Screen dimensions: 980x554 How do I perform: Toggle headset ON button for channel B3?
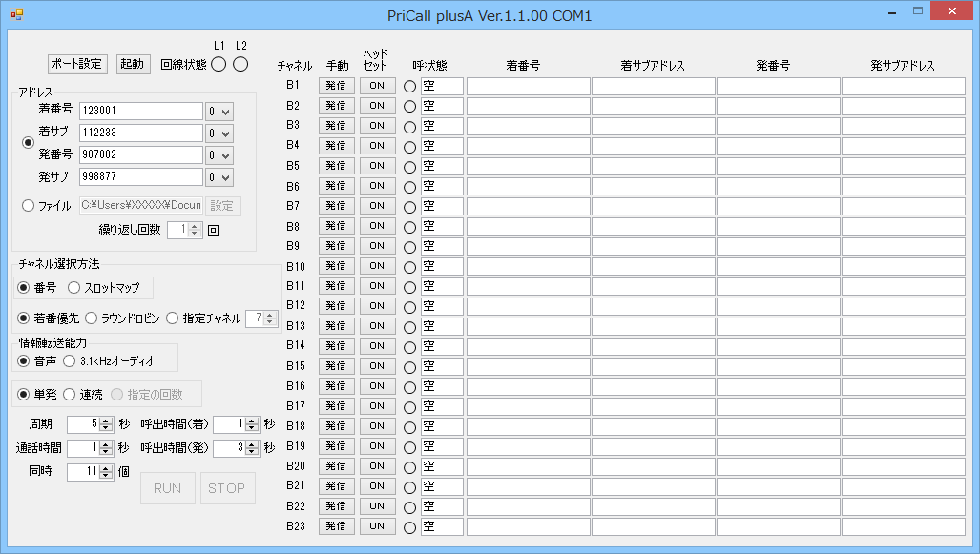point(378,126)
